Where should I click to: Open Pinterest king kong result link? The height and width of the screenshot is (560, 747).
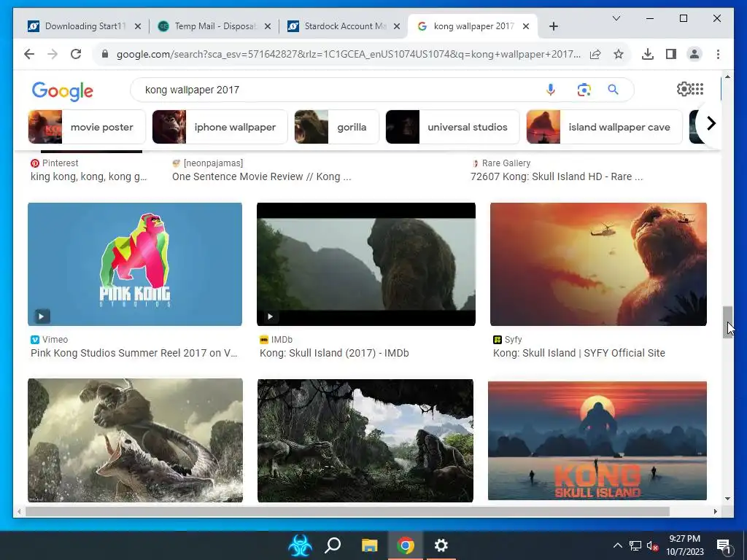[88, 176]
